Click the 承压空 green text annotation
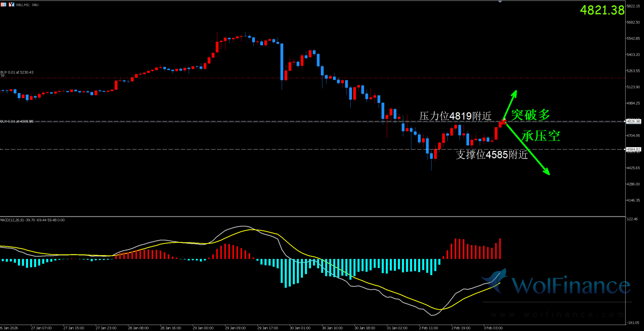This screenshot has height=331, width=644. [x=541, y=136]
